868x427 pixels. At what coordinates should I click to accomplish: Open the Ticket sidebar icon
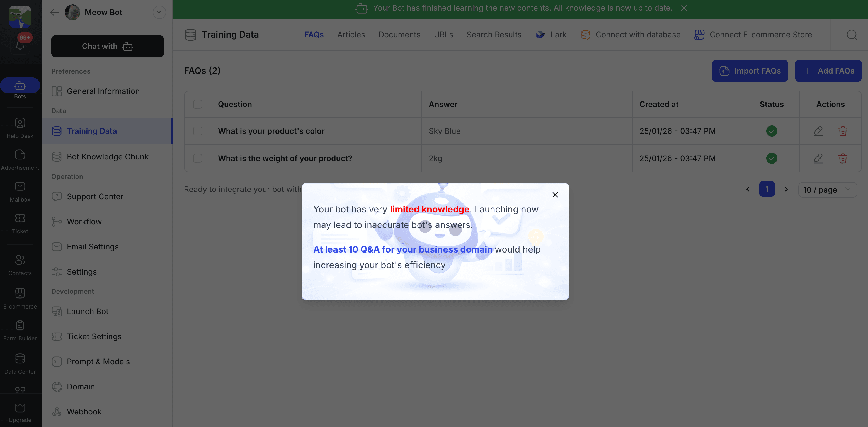coord(20,223)
